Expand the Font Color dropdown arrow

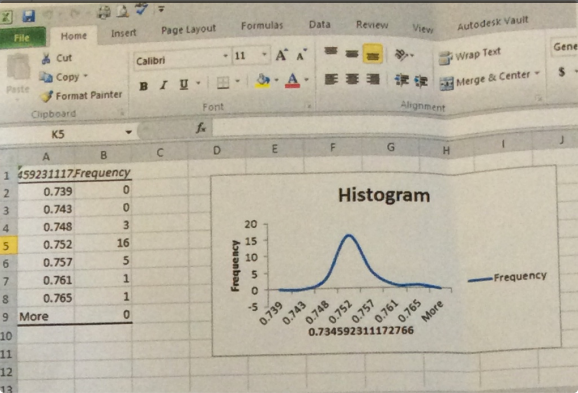tap(306, 79)
